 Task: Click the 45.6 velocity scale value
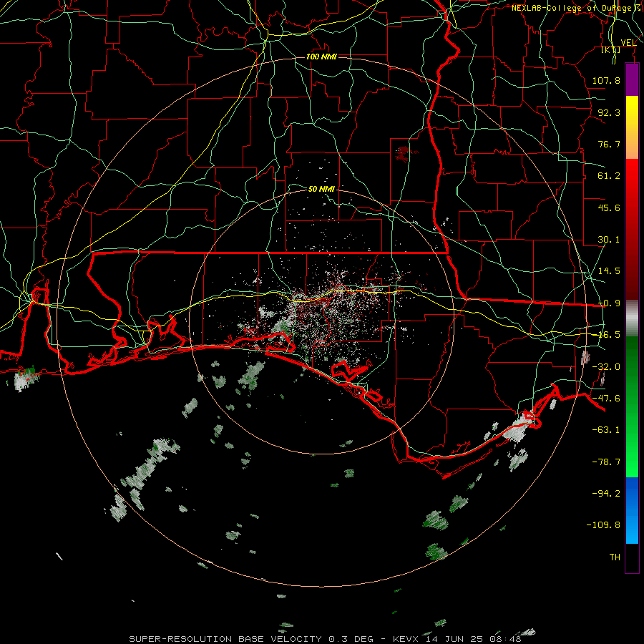(x=609, y=208)
